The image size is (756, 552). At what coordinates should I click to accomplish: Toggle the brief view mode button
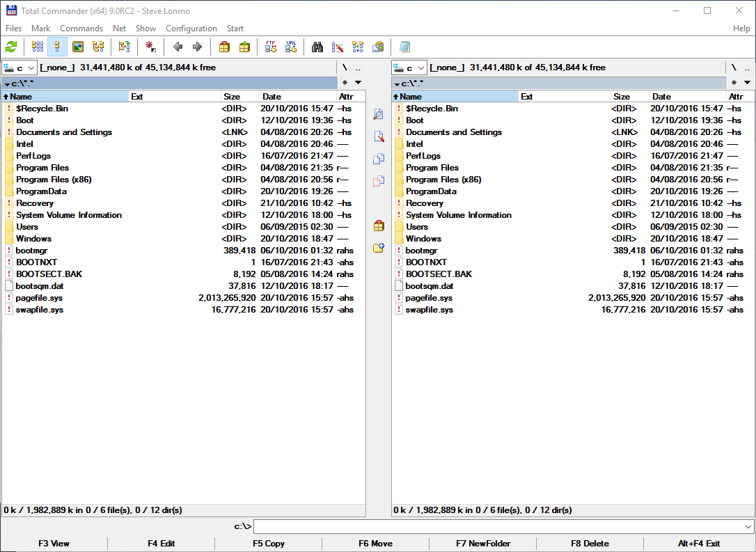38,47
